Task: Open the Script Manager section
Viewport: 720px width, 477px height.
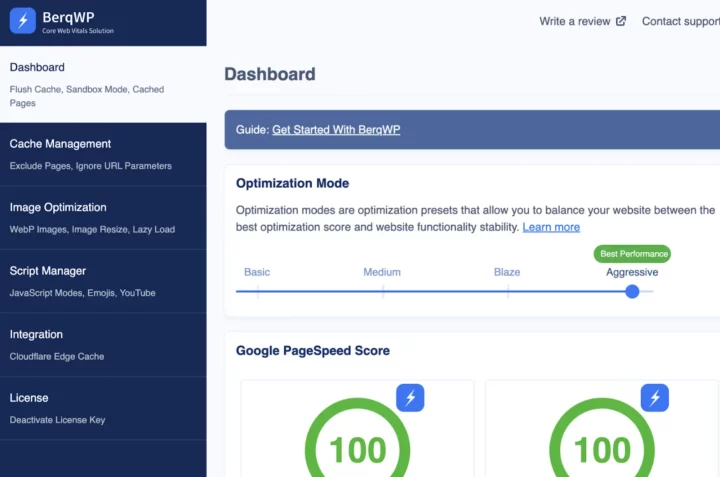Action: [103, 281]
